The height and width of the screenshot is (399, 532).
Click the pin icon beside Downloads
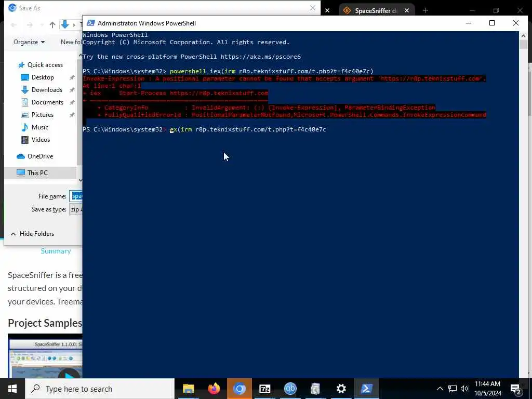pos(72,90)
